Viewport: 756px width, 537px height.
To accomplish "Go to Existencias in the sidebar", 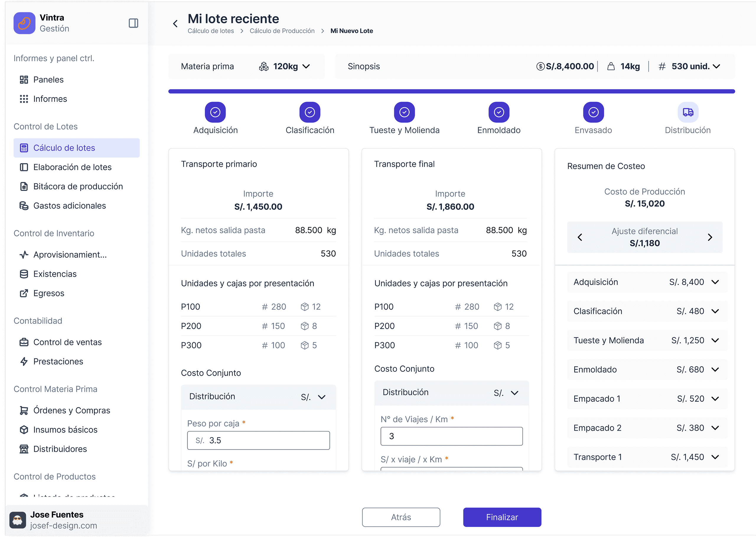I will pos(76,274).
